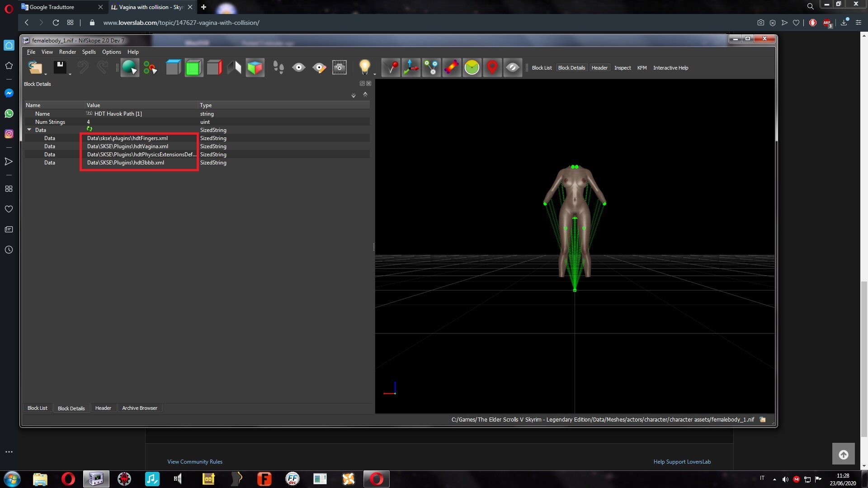Switch to bottom Header tab
This screenshot has height=488, width=868.
103,408
